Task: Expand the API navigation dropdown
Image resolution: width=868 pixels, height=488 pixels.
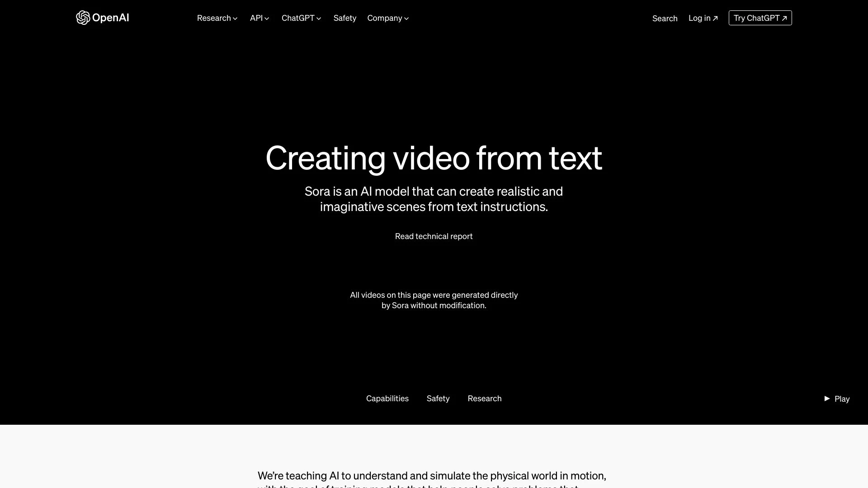Action: 259,18
